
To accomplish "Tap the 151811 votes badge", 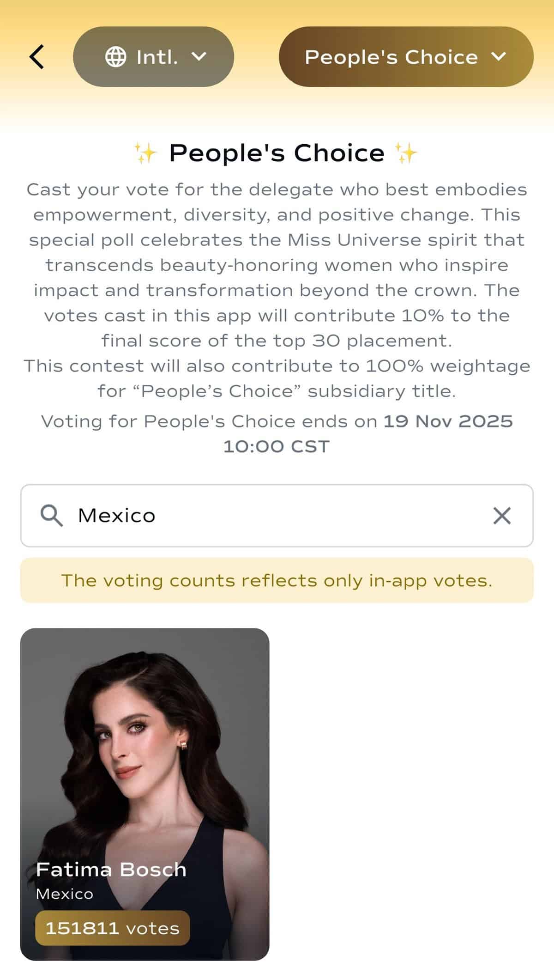I will click(112, 928).
